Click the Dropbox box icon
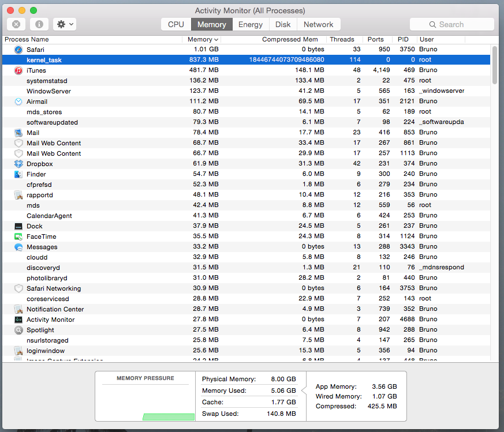 [x=18, y=164]
